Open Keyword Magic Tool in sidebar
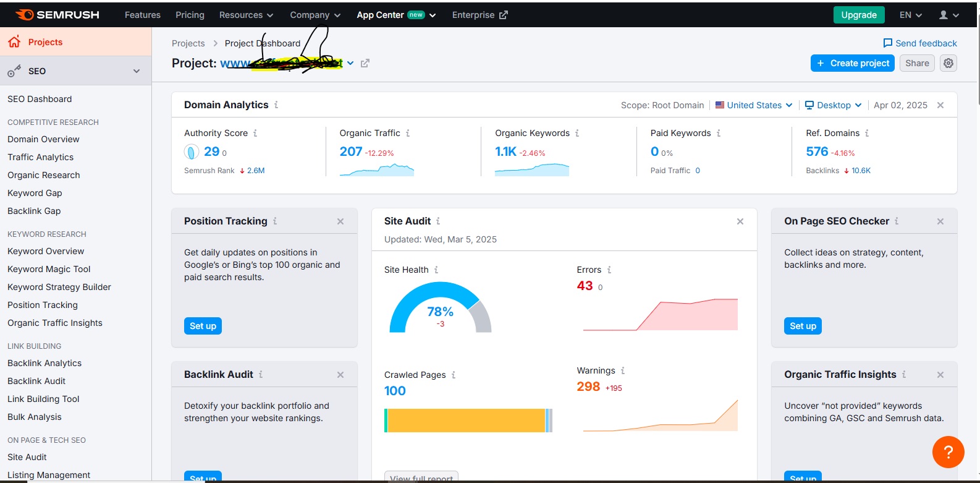The height and width of the screenshot is (483, 980). point(49,269)
